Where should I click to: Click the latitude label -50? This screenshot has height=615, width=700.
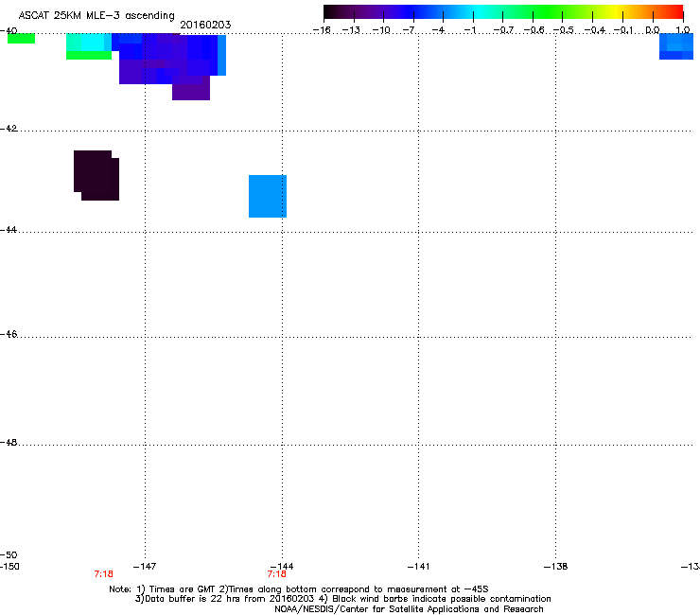[x=9, y=555]
